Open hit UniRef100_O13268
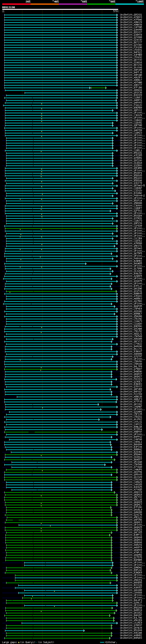The width and height of the screenshot is (146, 644). point(131,271)
